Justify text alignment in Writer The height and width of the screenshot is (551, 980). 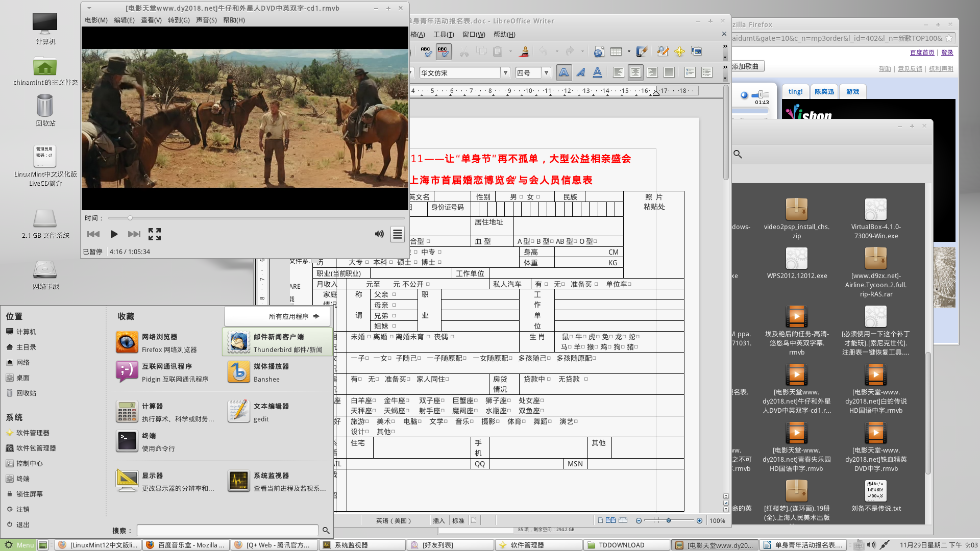point(669,72)
